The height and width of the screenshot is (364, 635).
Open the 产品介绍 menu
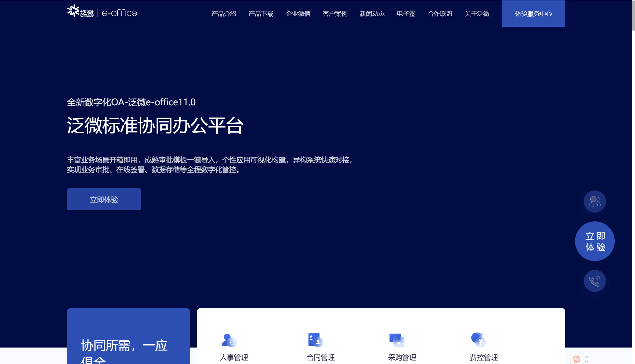click(224, 14)
